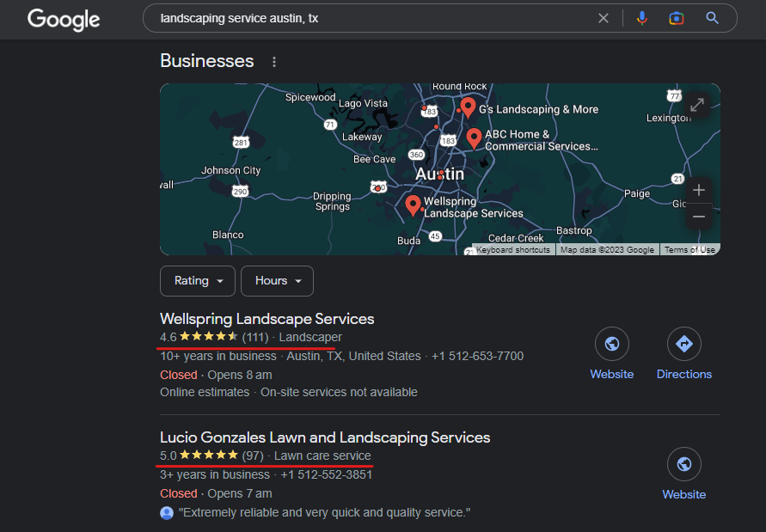
Task: Click Website label for Wellspring Landscape Services
Action: 611,374
